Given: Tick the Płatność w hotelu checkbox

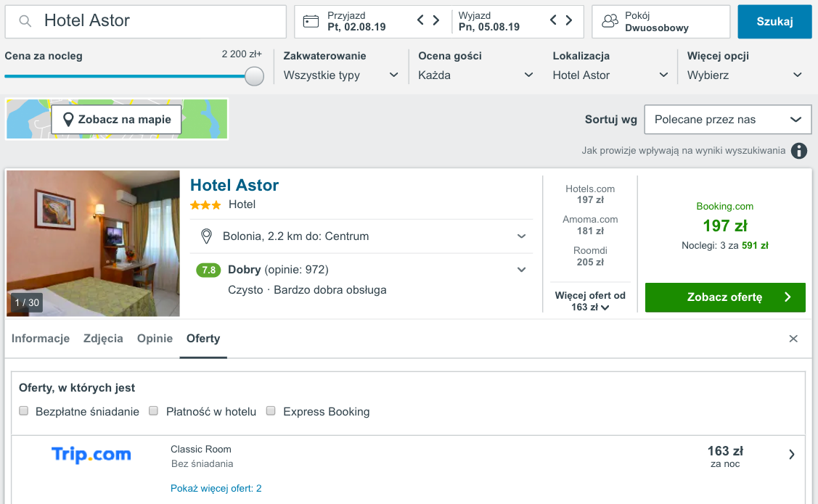Looking at the screenshot, I should (153, 410).
